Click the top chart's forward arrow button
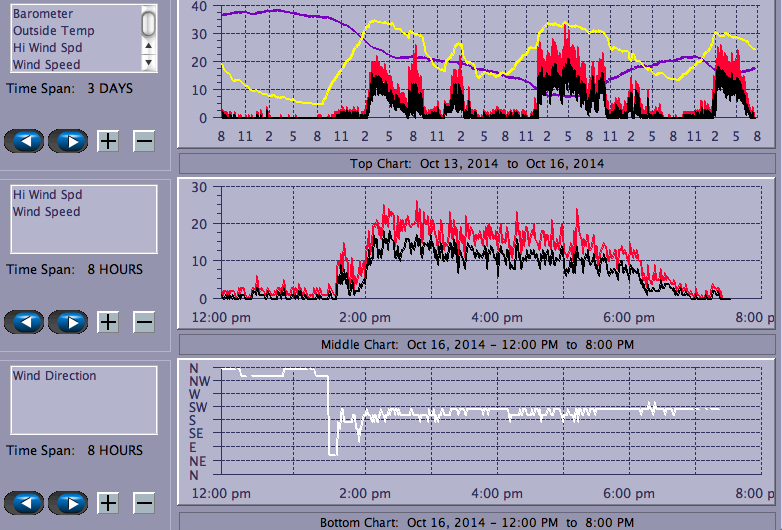 (68, 141)
